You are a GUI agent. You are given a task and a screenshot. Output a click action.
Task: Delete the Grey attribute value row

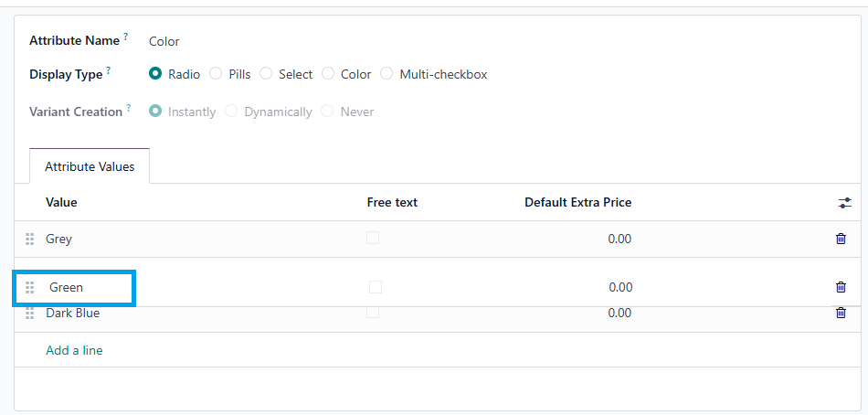point(841,239)
